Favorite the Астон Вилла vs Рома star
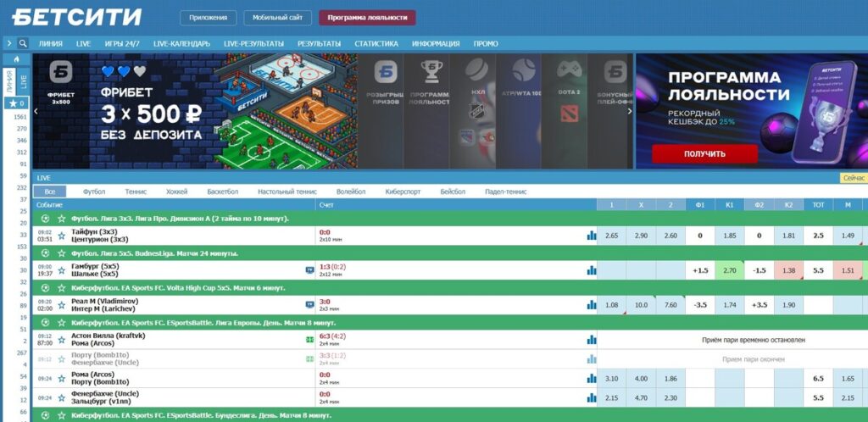The image size is (868, 422). [61, 340]
